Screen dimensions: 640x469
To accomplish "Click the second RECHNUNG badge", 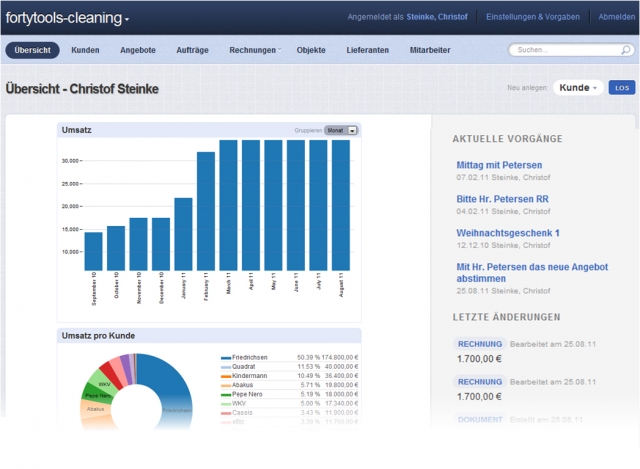I will click(x=480, y=382).
